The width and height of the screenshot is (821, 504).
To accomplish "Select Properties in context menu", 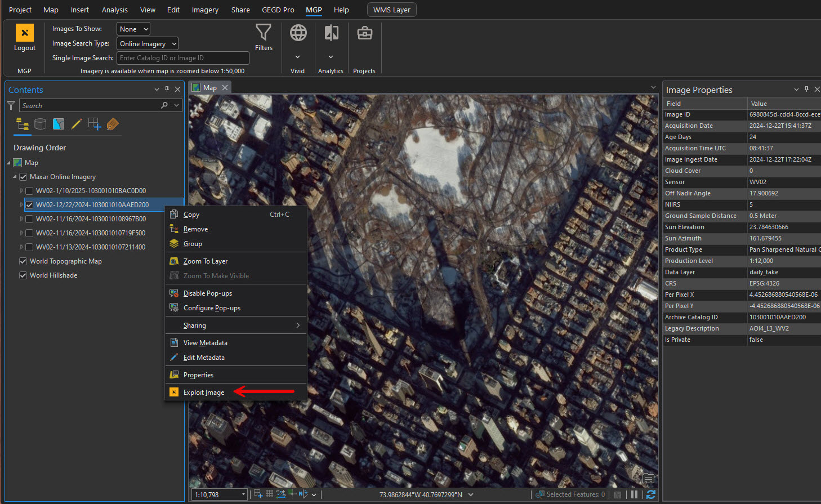I will (x=236, y=375).
